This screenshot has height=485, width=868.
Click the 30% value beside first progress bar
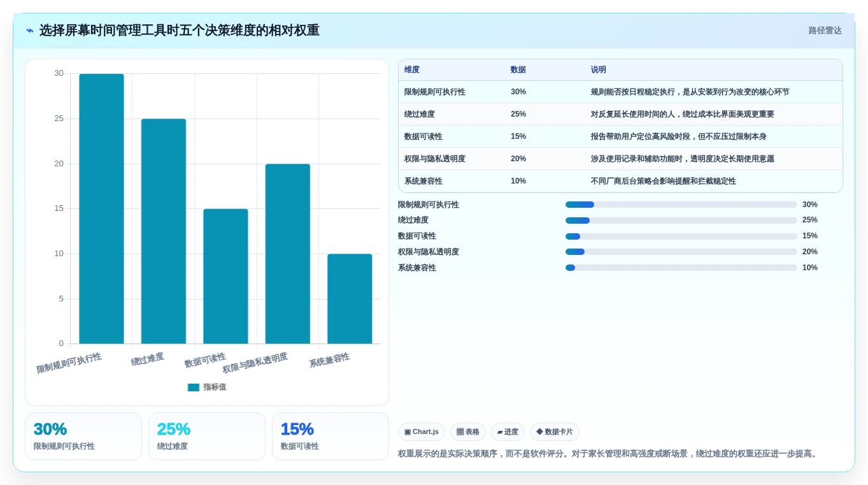810,205
